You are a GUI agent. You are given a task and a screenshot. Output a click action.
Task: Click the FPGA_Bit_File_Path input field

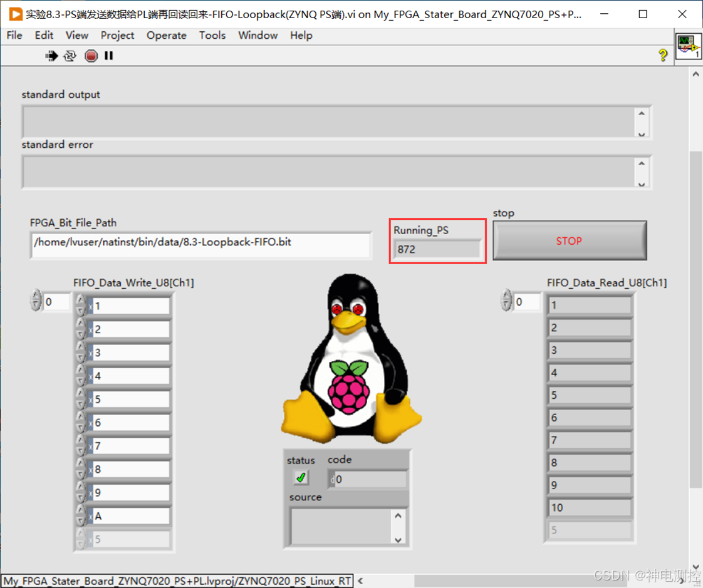201,245
